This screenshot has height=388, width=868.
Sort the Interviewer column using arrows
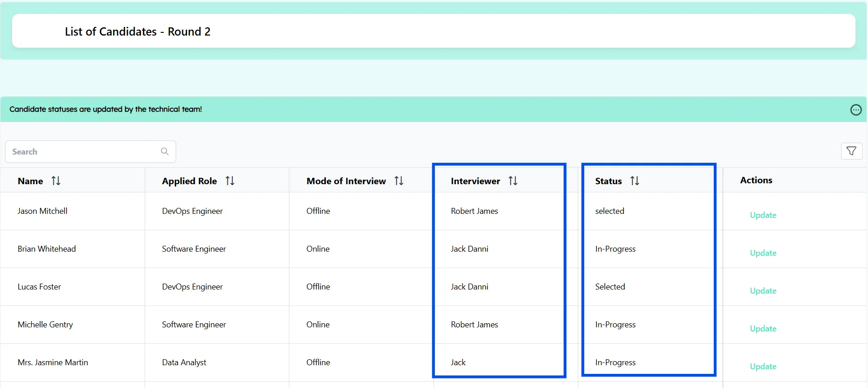[513, 181]
